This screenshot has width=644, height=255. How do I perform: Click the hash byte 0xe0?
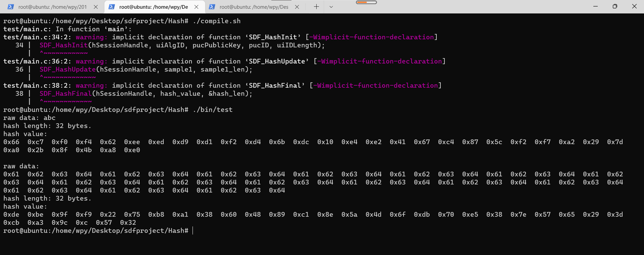pos(132,150)
